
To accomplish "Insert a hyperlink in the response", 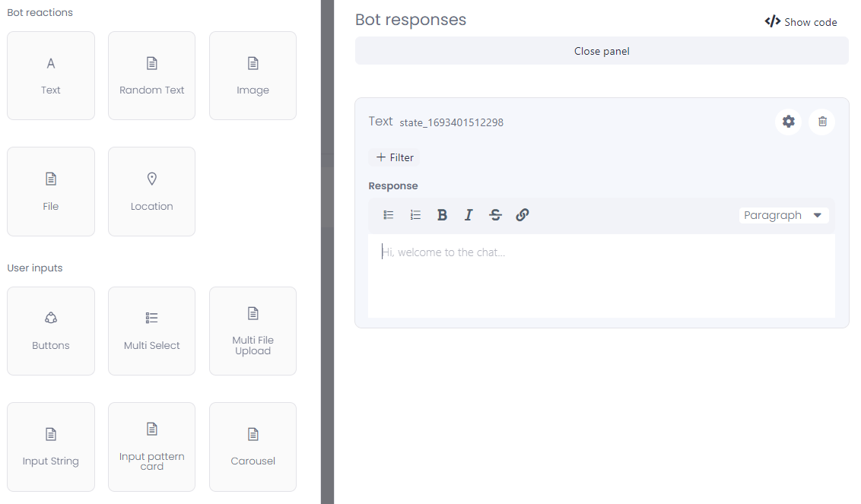I will coord(523,215).
